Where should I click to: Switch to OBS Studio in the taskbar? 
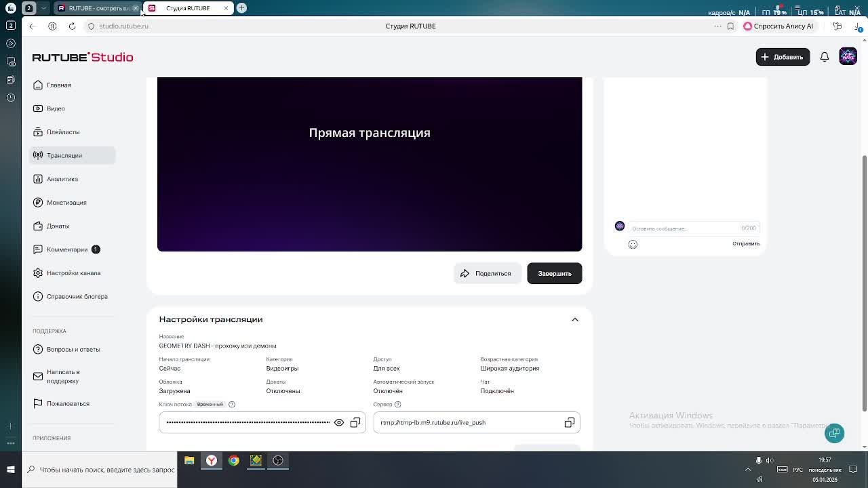(x=278, y=461)
